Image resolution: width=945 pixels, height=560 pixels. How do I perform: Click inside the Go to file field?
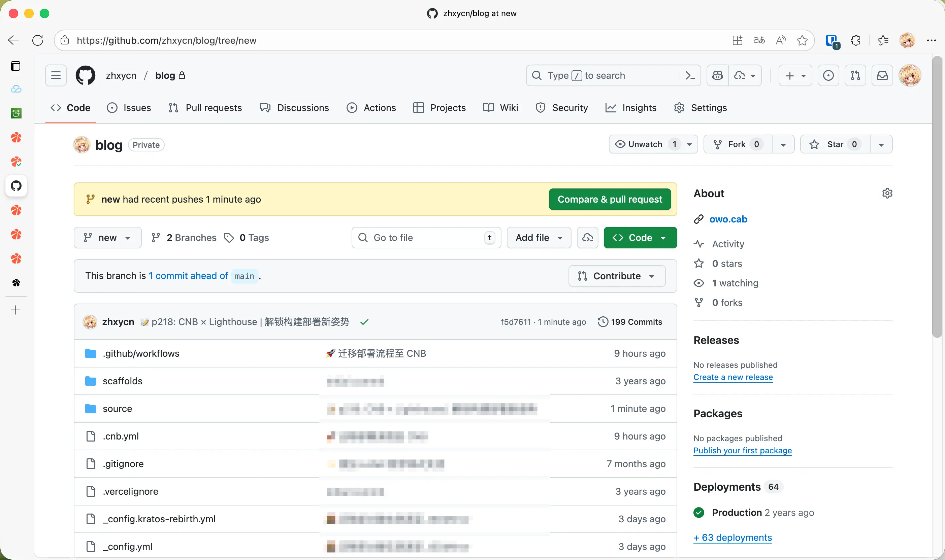(x=419, y=237)
